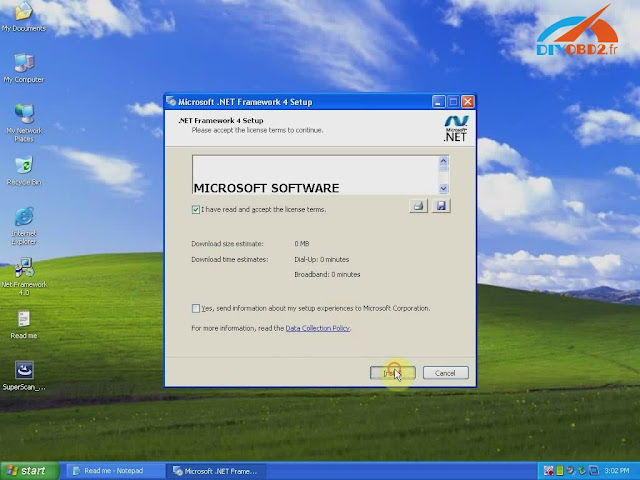Click the 'Dial-Up: 0 minutes' text
Viewport: 640px width, 480px height.
click(x=322, y=259)
